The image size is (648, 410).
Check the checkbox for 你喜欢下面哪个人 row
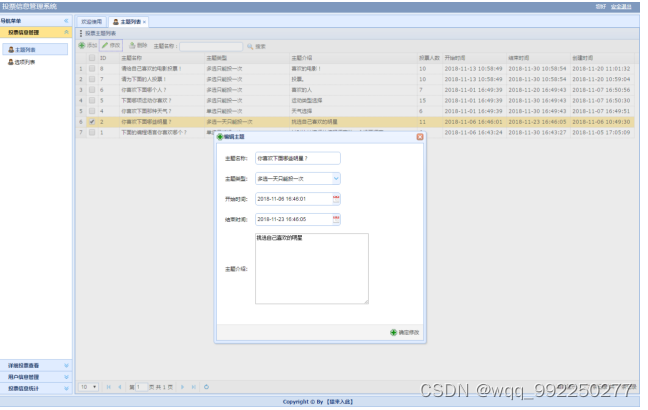point(92,90)
